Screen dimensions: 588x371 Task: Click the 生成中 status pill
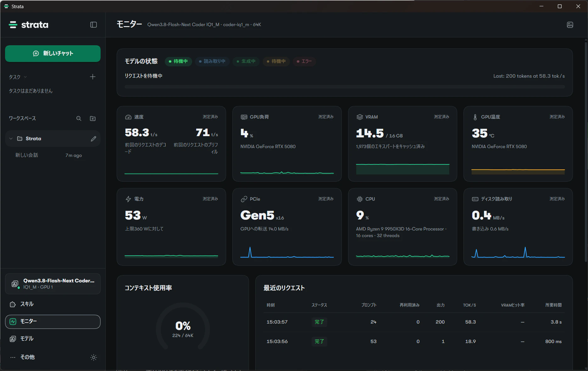246,61
